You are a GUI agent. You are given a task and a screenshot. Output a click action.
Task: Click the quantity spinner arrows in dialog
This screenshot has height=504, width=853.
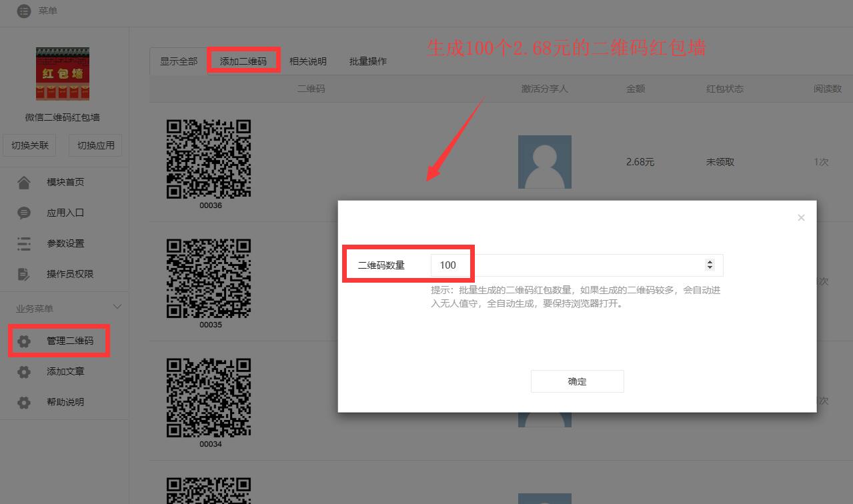[x=710, y=265]
